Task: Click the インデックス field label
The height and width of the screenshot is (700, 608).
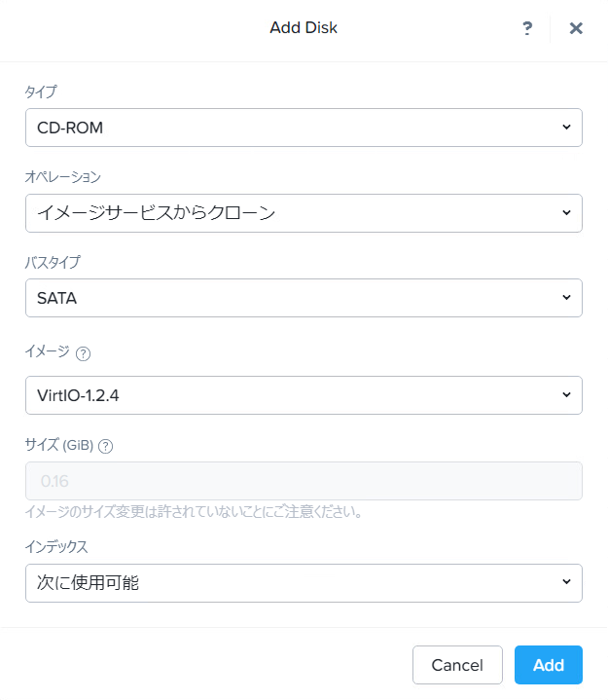Action: tap(56, 547)
